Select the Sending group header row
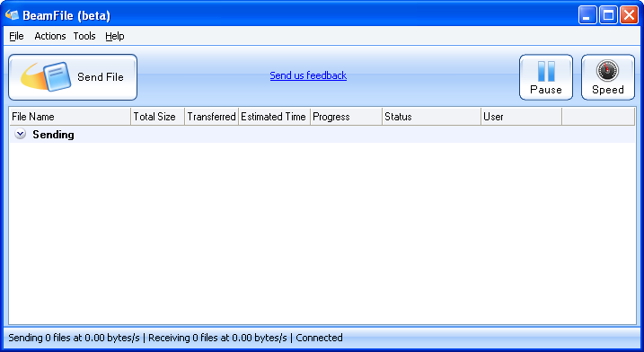 (322, 135)
